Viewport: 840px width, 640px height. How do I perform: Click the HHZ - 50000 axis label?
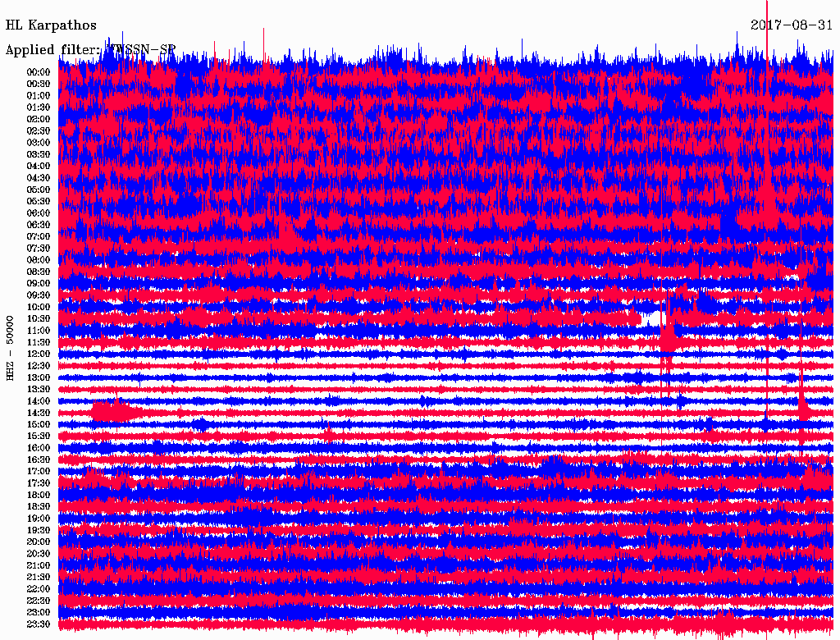pos(11,347)
